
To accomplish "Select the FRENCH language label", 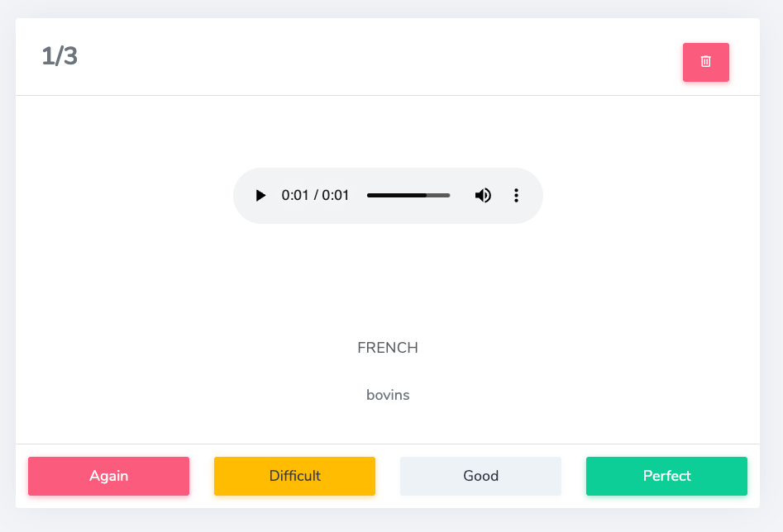I will point(388,347).
